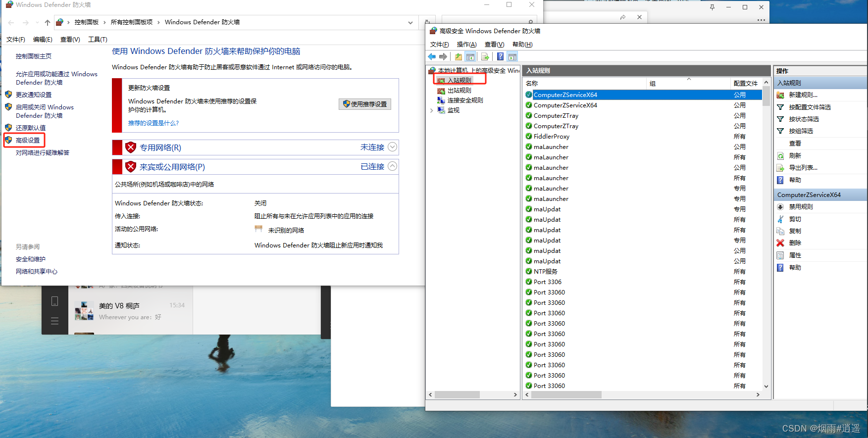The height and width of the screenshot is (438, 868).
Task: Click the blue question mark help toolbar icon
Action: (x=501, y=56)
